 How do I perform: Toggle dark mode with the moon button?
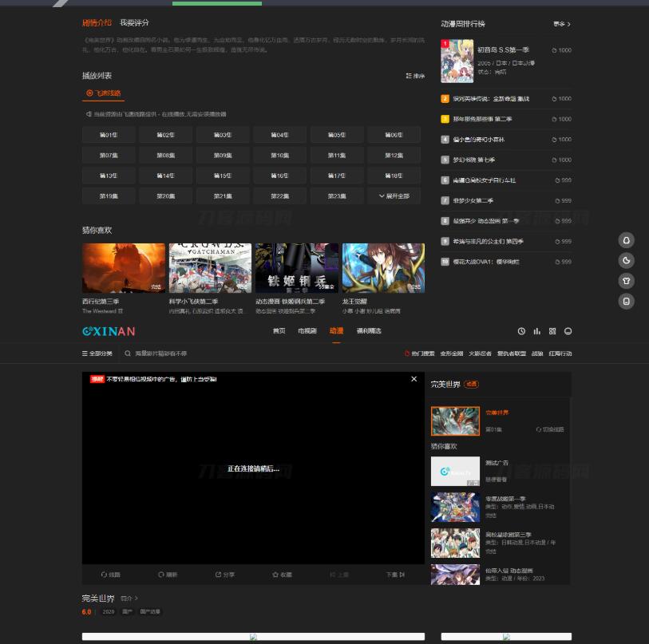pyautogui.click(x=627, y=260)
